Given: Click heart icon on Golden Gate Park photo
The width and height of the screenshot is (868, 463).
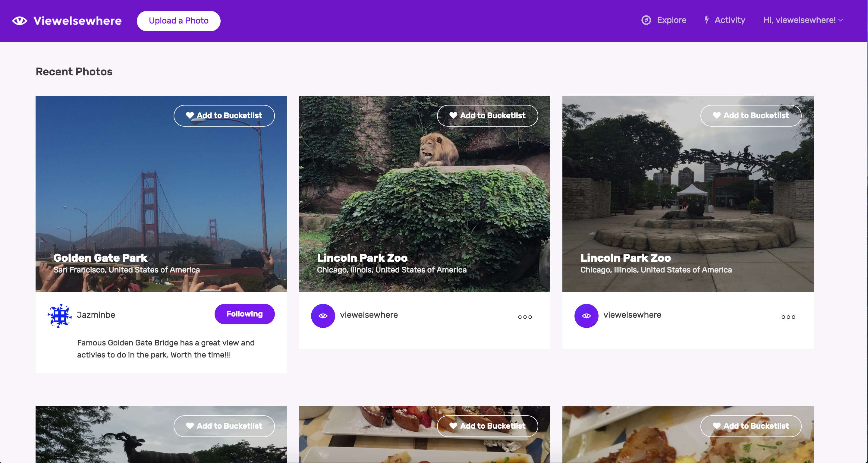Looking at the screenshot, I should [x=190, y=115].
